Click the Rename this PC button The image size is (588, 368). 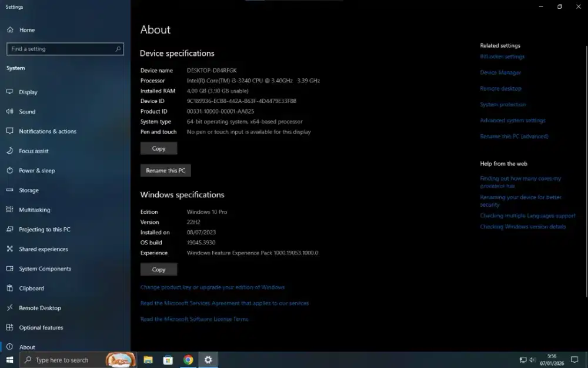pyautogui.click(x=165, y=170)
